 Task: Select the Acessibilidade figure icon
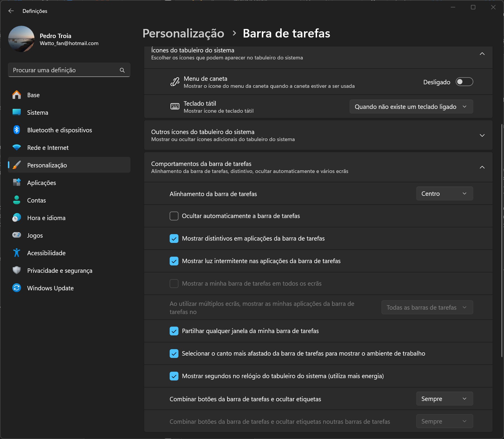17,253
